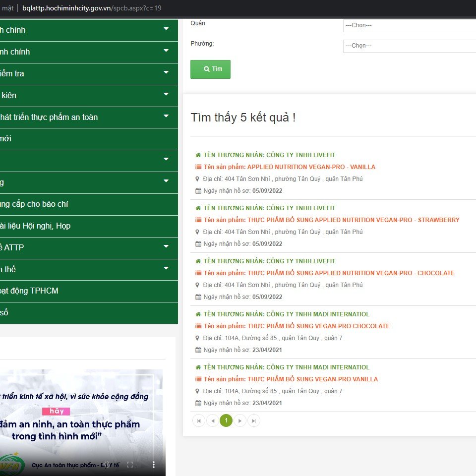
Task: Click calendar icon in MADI VEGAN-PRO VANILLA result
Action: [x=198, y=403]
